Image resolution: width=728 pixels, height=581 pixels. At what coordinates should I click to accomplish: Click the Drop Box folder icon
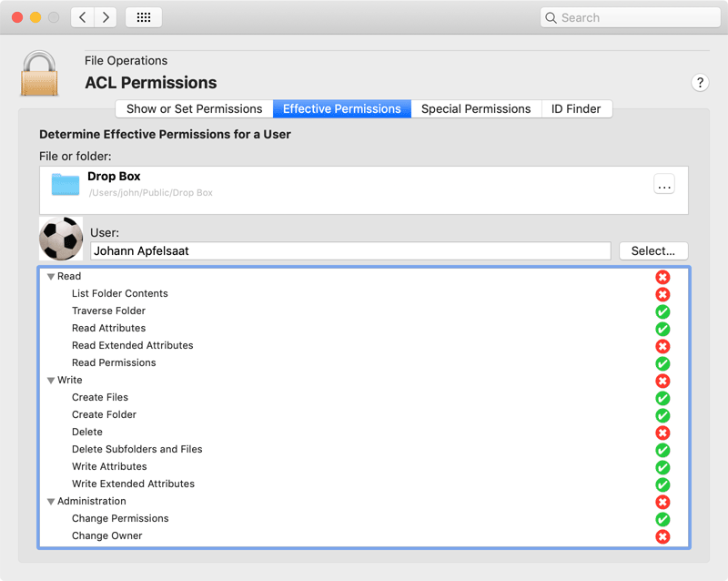66,184
